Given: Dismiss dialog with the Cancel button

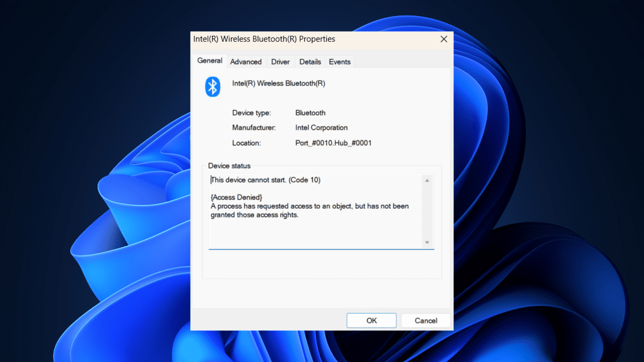Looking at the screenshot, I should [x=426, y=321].
